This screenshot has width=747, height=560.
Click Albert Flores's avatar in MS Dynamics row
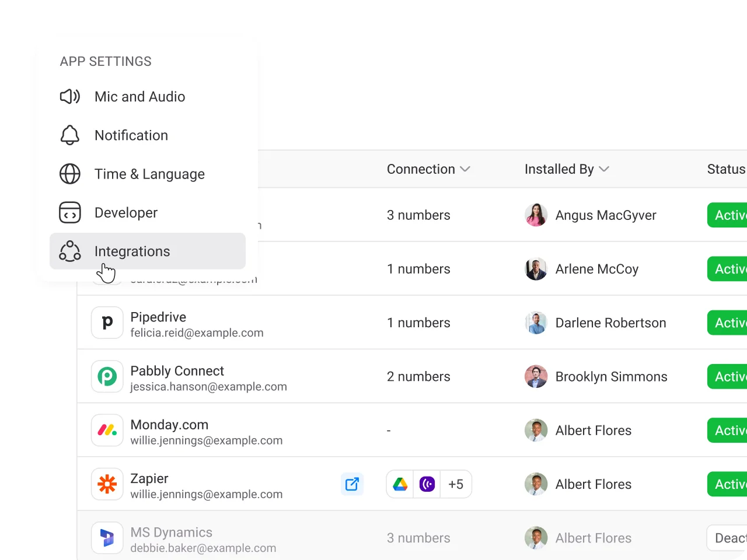point(536,538)
